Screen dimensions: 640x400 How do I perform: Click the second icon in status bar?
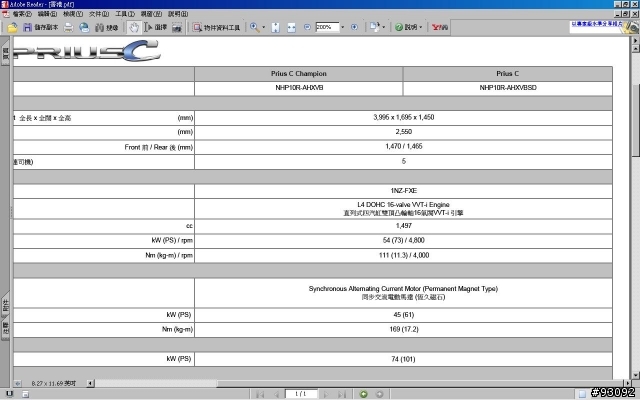(25, 394)
